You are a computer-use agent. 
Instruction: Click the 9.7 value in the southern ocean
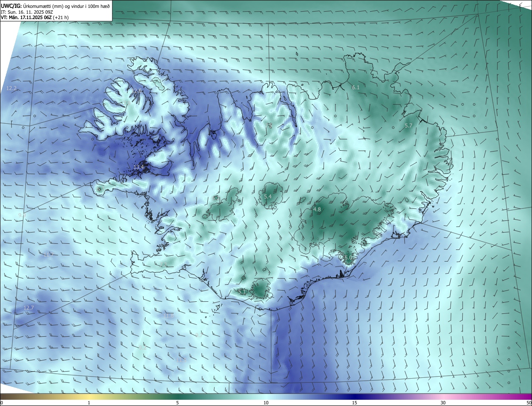pos(199,335)
